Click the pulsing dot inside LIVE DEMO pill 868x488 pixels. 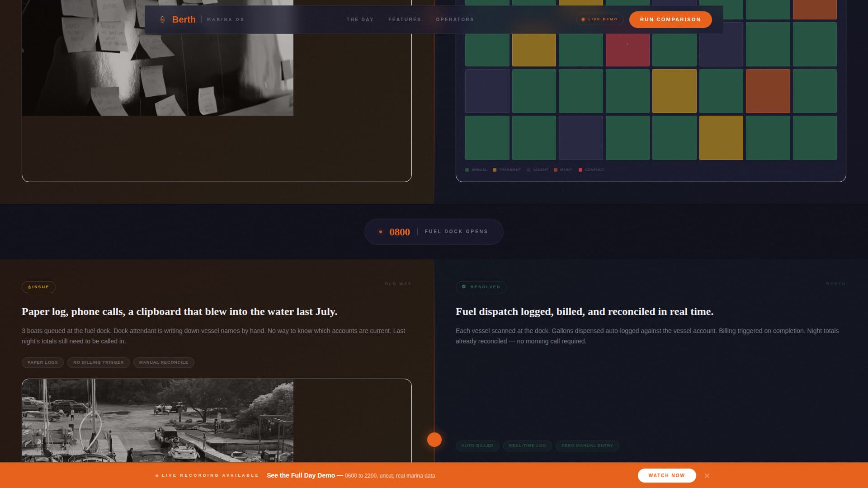click(x=584, y=19)
